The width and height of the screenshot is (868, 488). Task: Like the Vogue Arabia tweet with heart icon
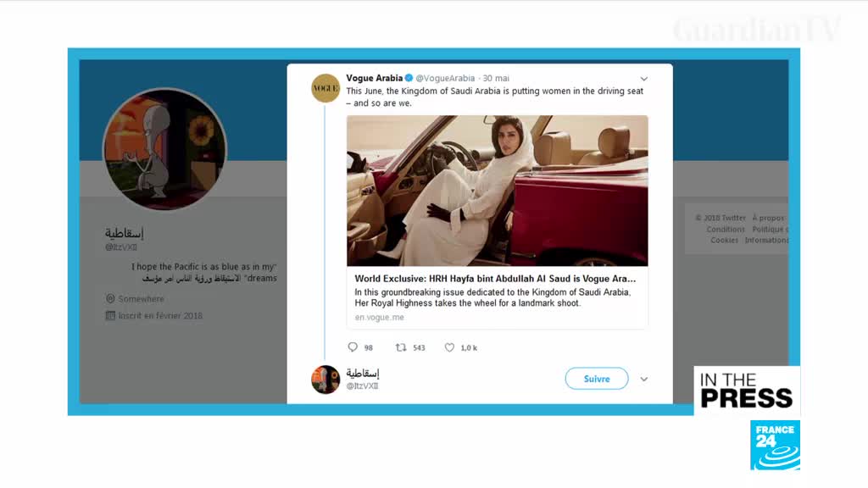coord(449,347)
